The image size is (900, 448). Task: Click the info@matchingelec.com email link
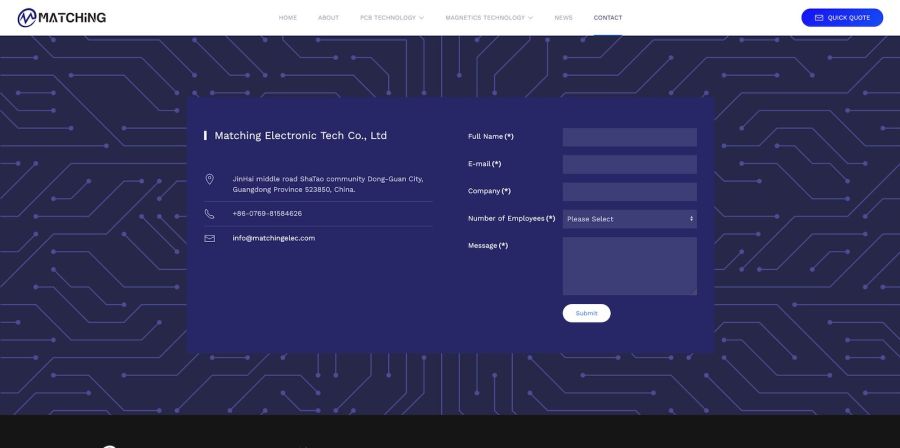tap(274, 238)
